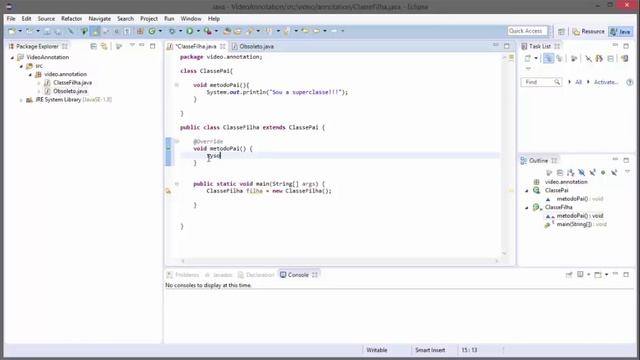Toggle Link with Editor in Package Explorer
640x360 pixels.
[x=104, y=47]
